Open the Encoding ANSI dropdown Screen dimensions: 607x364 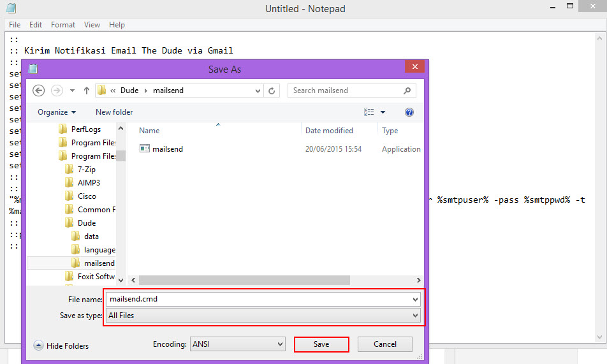coord(238,344)
